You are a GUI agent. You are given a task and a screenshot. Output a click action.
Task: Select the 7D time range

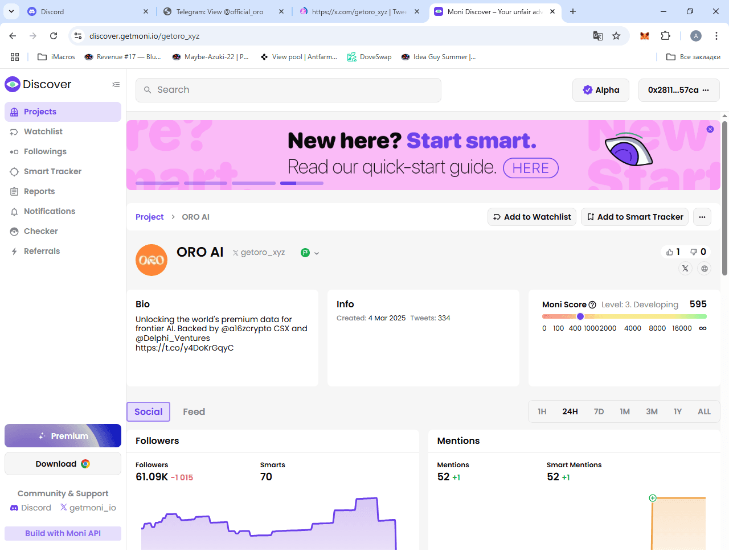[599, 411]
